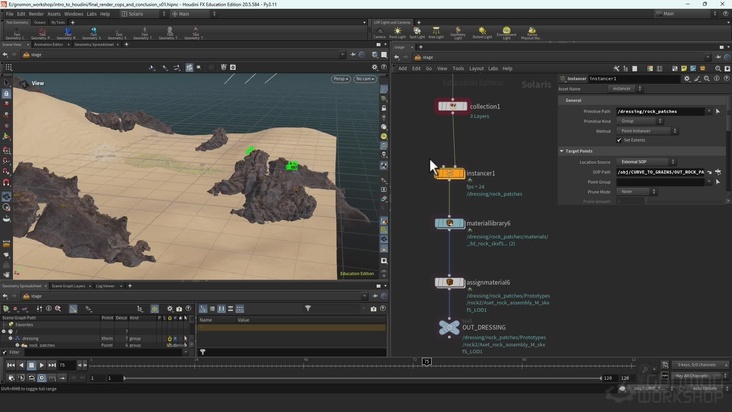Open the Render menu
The width and height of the screenshot is (732, 412).
point(36,14)
